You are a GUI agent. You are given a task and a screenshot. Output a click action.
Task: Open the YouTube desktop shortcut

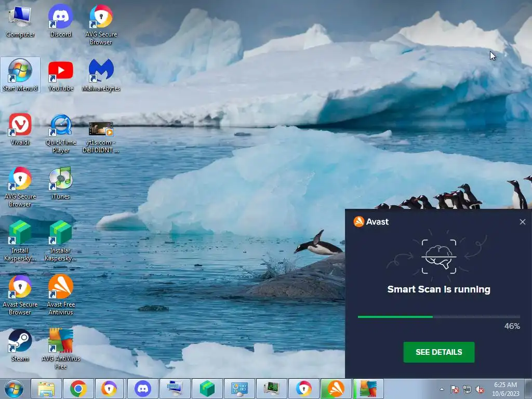pyautogui.click(x=60, y=76)
